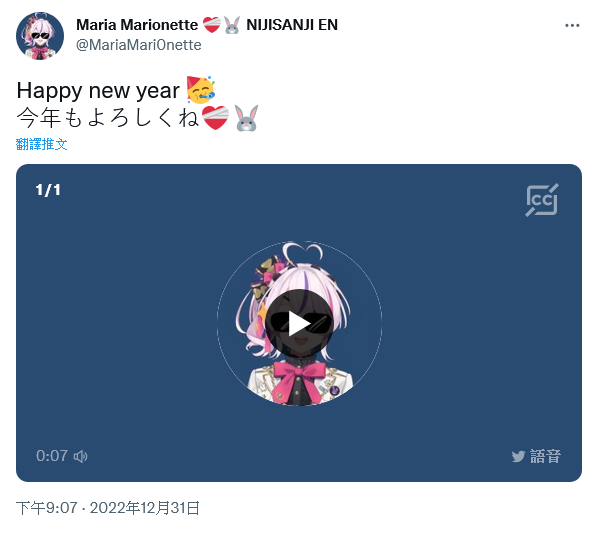
Task: Click the party face emoji after Happy new year
Action: (x=201, y=90)
